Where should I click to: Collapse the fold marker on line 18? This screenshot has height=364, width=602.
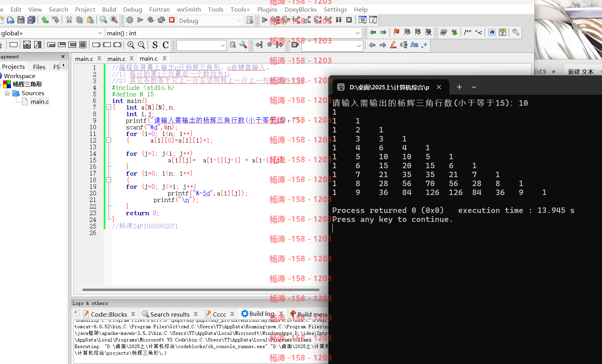click(108, 180)
